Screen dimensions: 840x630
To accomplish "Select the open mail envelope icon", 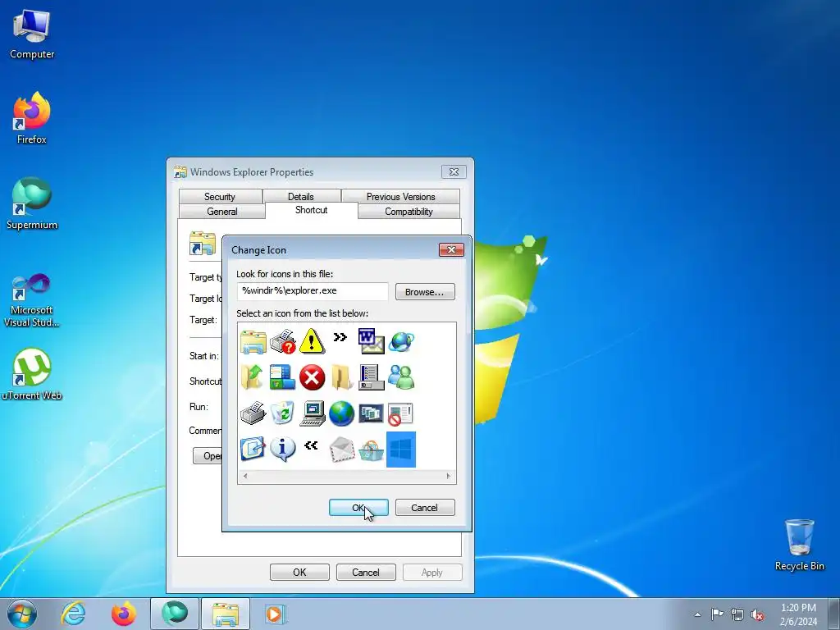I will [342, 449].
